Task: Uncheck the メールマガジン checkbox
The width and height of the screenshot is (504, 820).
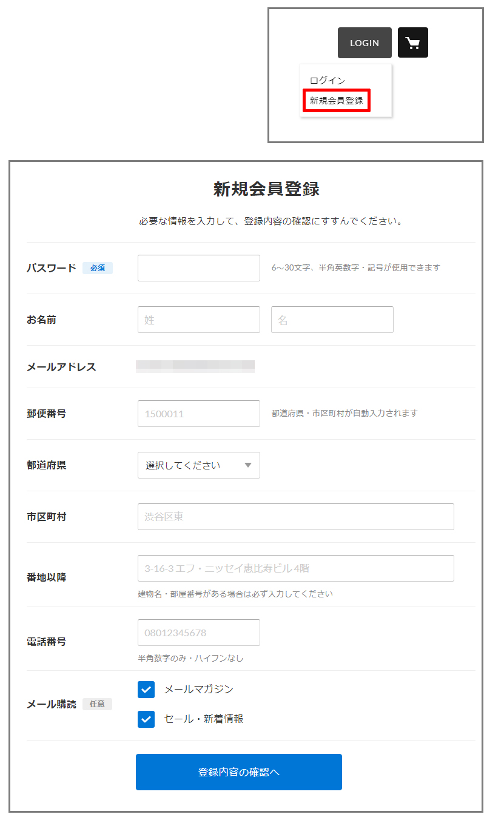Action: pyautogui.click(x=146, y=690)
